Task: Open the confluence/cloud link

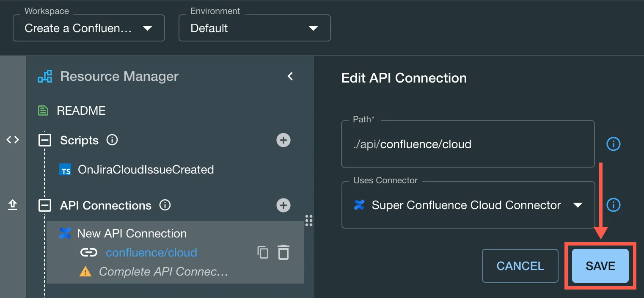Action: coord(151,253)
